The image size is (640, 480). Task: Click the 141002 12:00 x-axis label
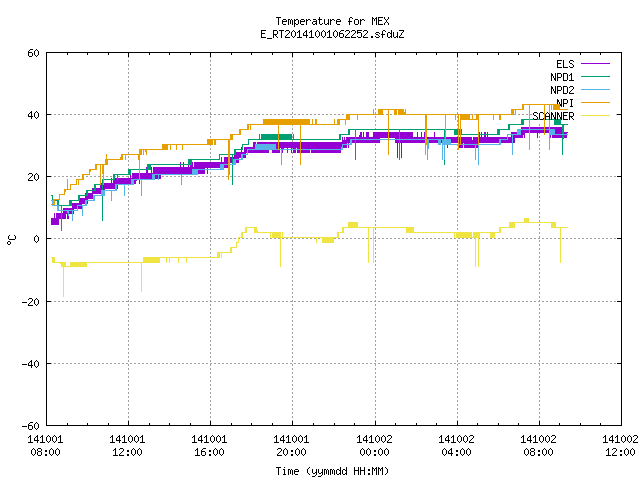(x=620, y=446)
